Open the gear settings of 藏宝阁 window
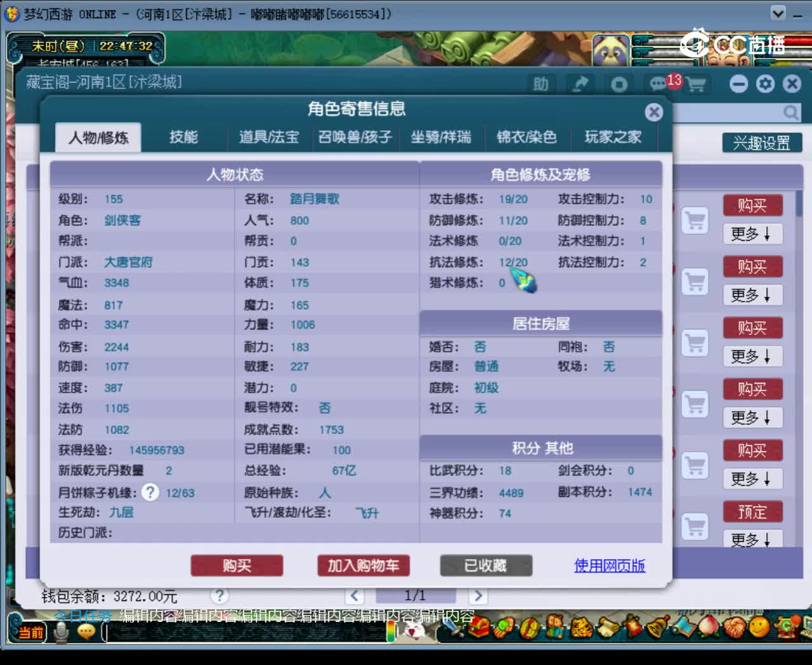Image resolution: width=812 pixels, height=665 pixels. [765, 84]
